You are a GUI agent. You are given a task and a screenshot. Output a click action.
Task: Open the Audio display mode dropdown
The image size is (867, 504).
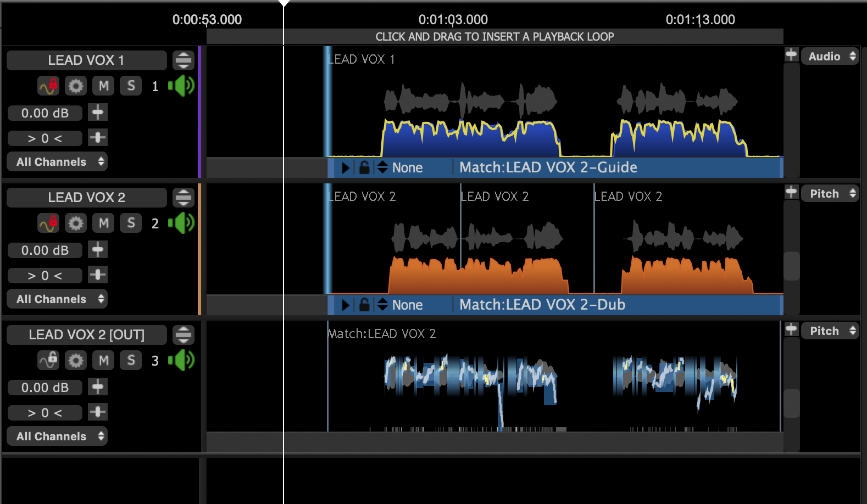click(830, 56)
